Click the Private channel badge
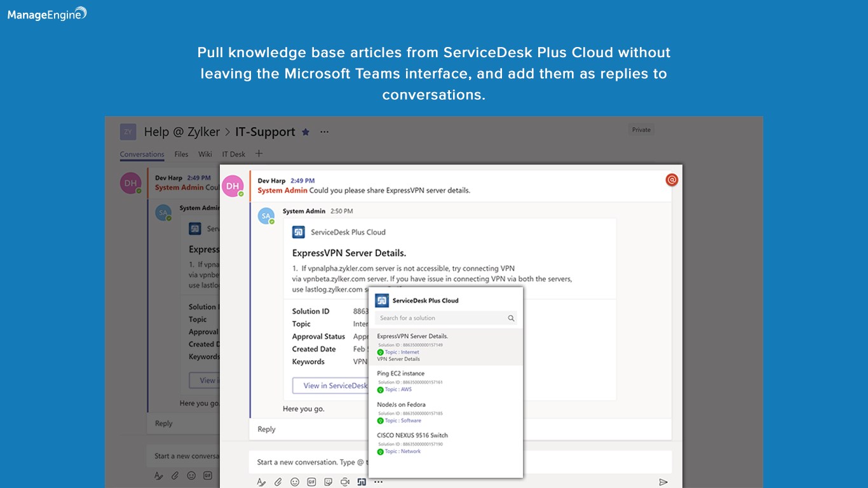 [641, 130]
